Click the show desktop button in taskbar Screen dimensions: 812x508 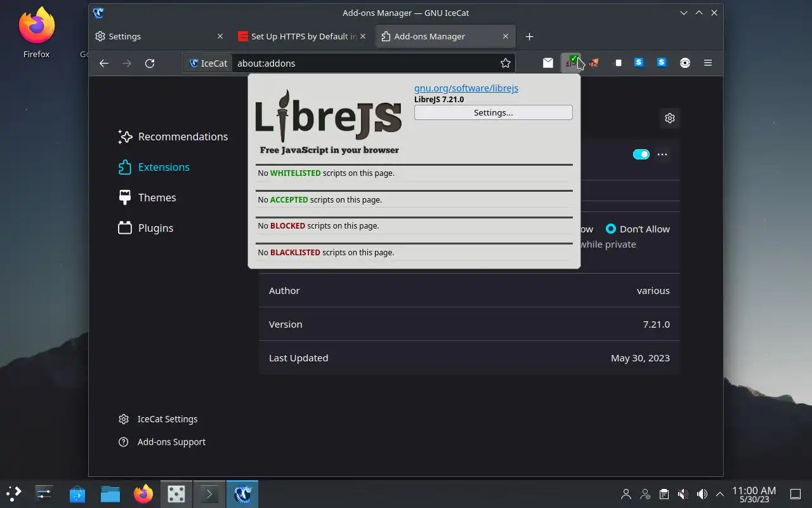[x=796, y=494]
